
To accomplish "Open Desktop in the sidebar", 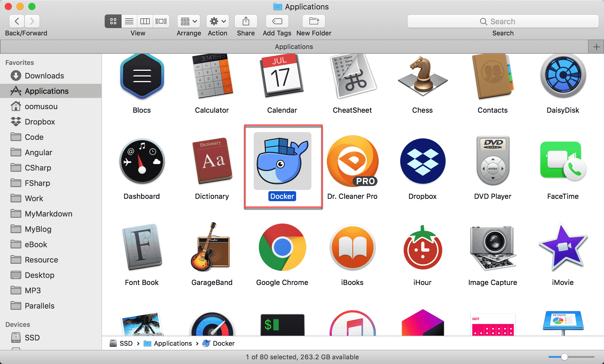I will pyautogui.click(x=51, y=275).
